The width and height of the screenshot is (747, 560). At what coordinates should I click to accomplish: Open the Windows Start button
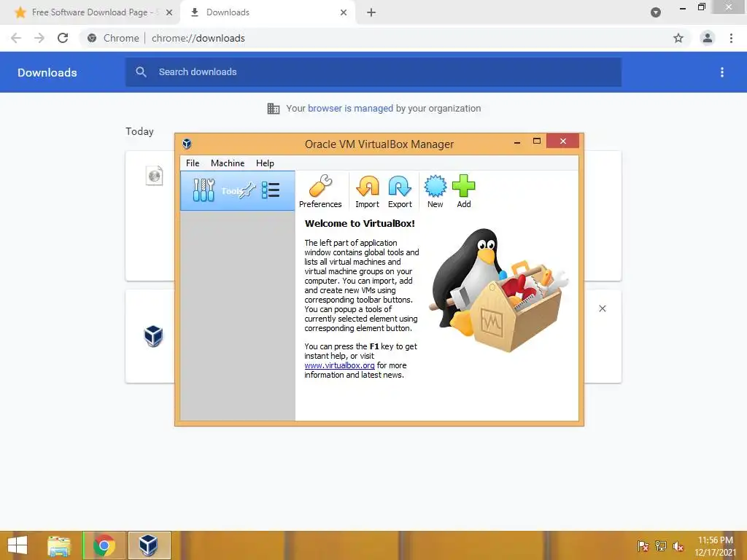click(18, 545)
